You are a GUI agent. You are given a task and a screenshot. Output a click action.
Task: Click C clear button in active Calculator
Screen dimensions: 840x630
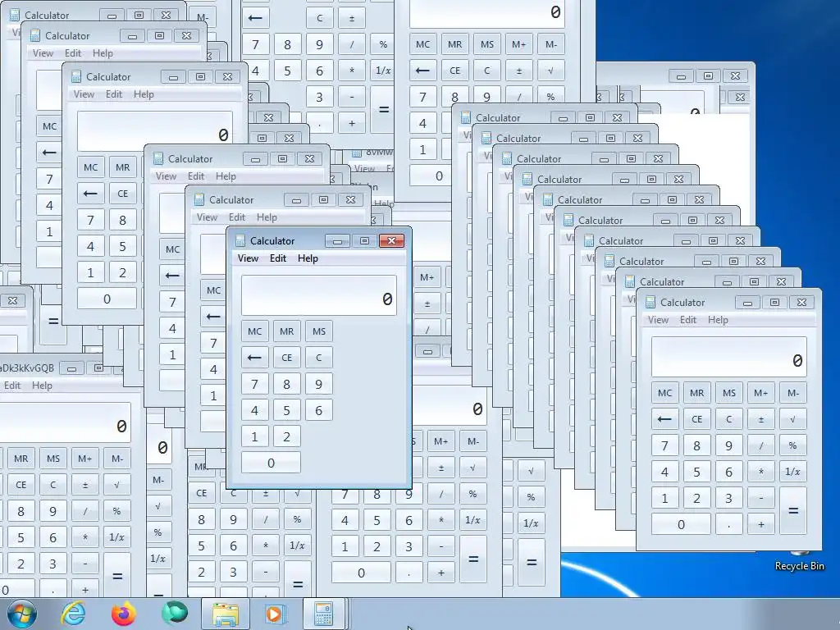point(319,358)
